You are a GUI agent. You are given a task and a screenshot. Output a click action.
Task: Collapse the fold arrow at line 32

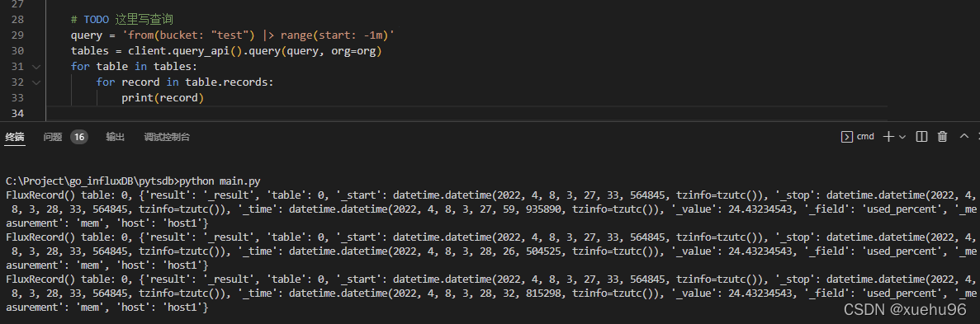tap(36, 82)
